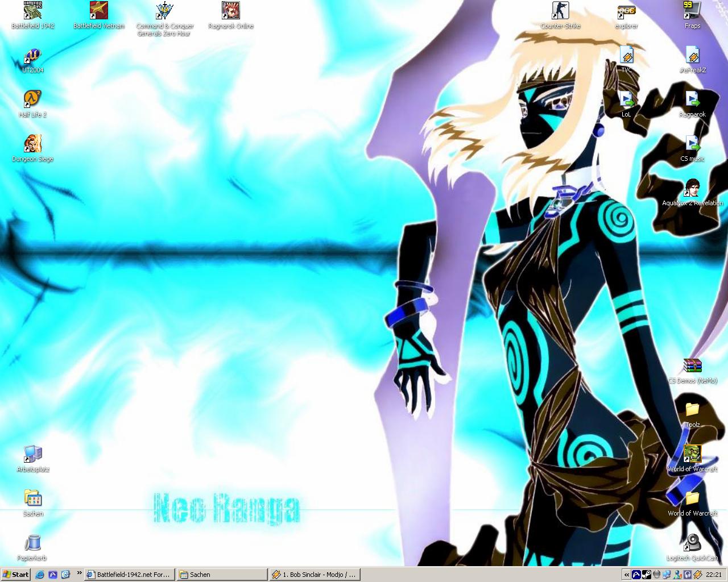Open the MSN Messenger tray icon
Image resolution: width=728 pixels, height=582 pixels.
click(x=677, y=575)
